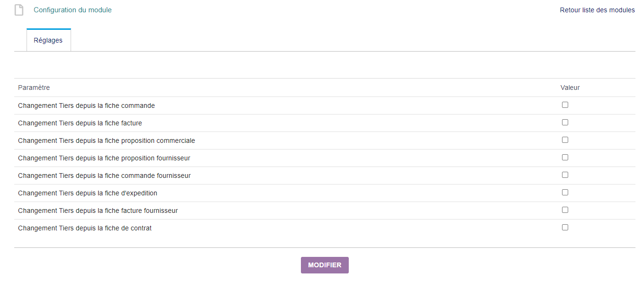Check the proposition commerciale option
This screenshot has width=644, height=290.
[565, 140]
